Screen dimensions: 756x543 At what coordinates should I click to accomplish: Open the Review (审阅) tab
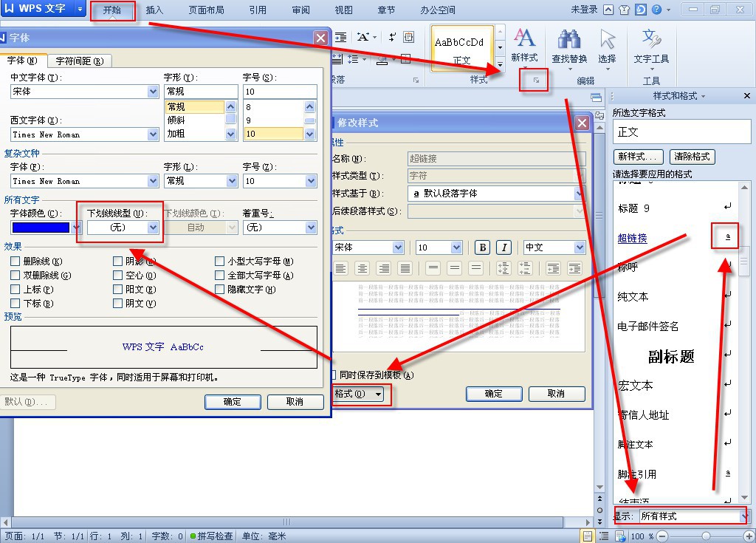pyautogui.click(x=301, y=10)
